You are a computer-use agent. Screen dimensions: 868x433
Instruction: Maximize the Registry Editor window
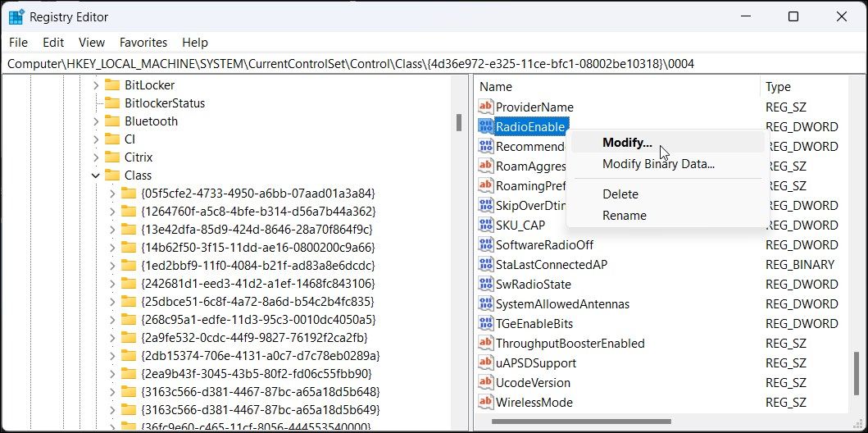(793, 16)
